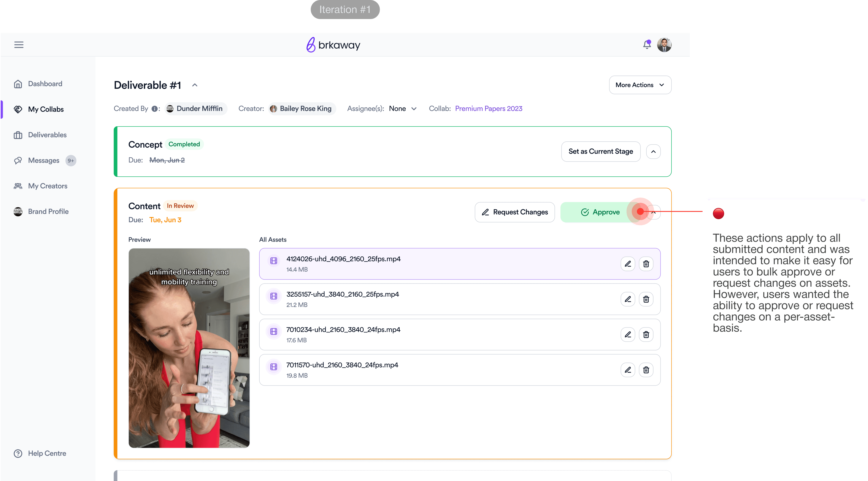
Task: Click the Dunder Mifflin creator chip
Action: tap(196, 109)
